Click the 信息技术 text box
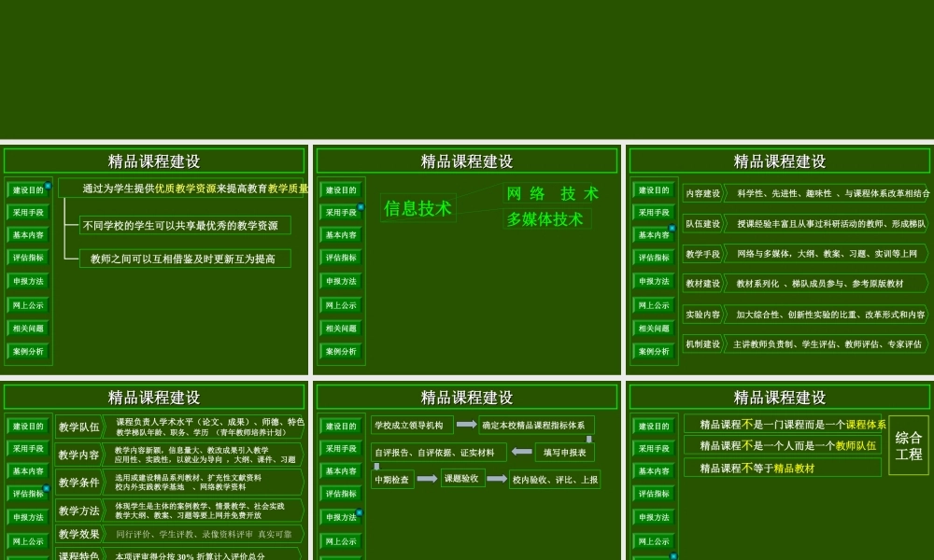 tap(417, 209)
